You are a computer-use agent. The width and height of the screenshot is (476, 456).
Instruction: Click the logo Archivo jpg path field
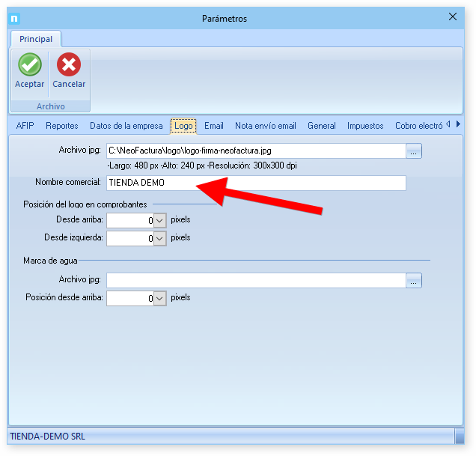(256, 151)
